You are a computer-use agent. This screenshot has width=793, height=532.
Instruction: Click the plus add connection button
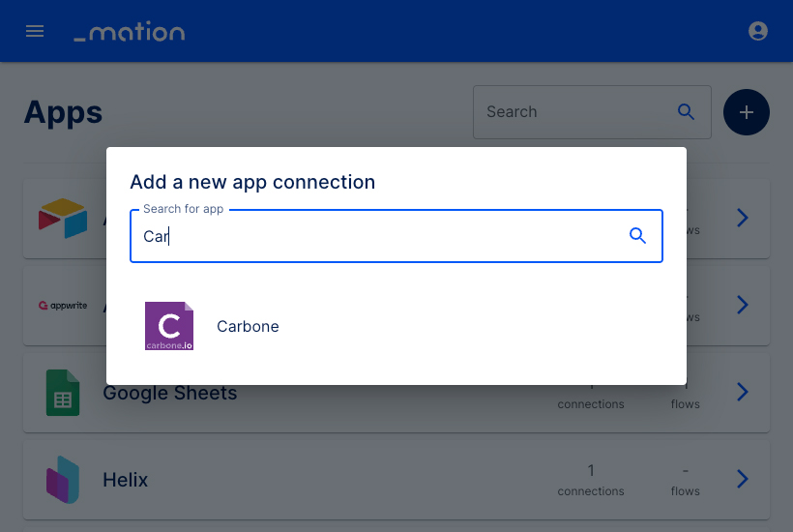tap(746, 112)
